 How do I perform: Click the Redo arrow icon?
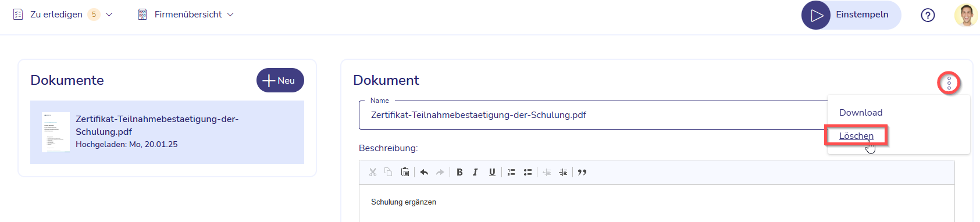pos(440,172)
